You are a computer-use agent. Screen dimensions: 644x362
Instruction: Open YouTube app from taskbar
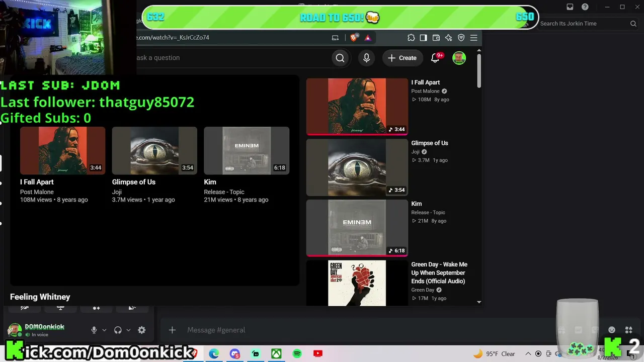point(317,353)
